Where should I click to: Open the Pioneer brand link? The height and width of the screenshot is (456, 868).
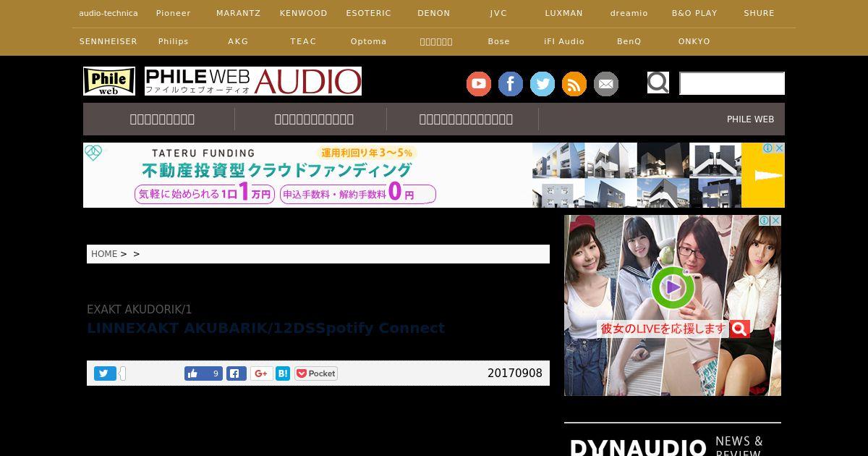174,13
